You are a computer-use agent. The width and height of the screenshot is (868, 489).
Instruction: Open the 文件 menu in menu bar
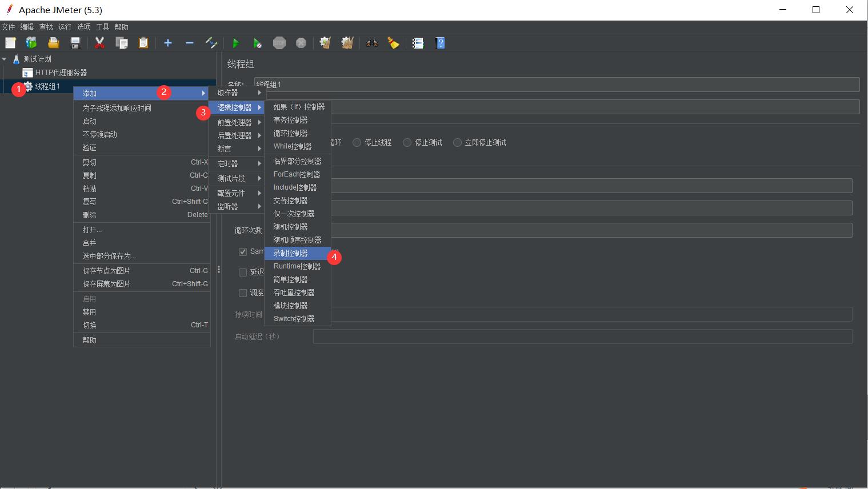[x=8, y=27]
